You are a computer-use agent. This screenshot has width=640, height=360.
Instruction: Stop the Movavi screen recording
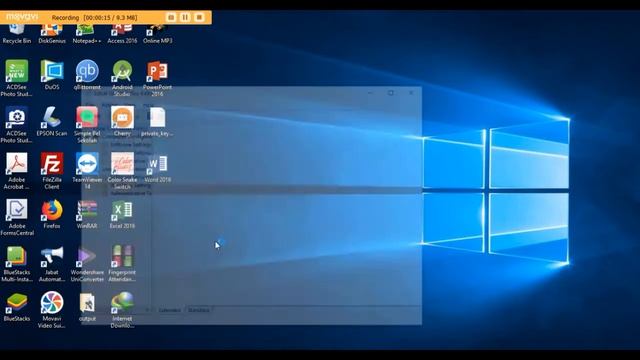pos(199,17)
